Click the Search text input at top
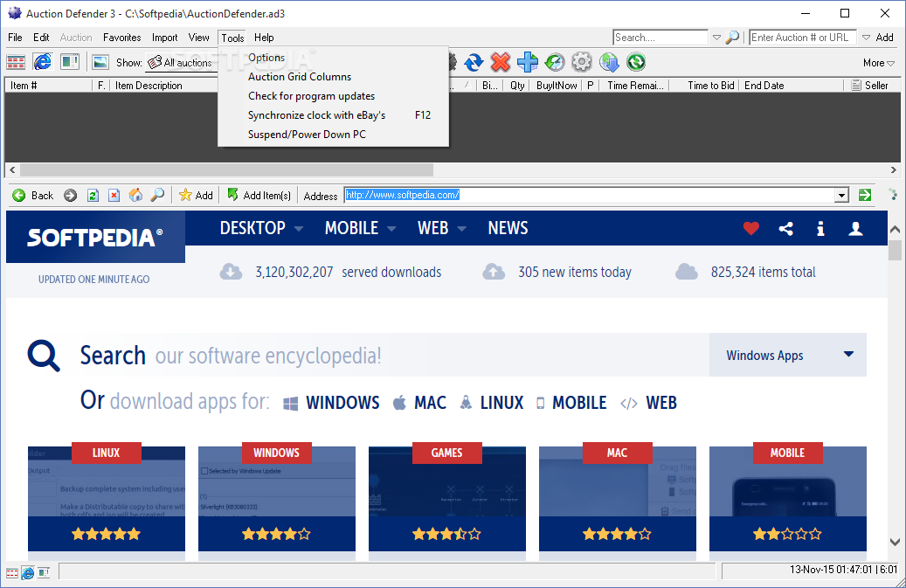This screenshot has height=588, width=906. [x=660, y=38]
